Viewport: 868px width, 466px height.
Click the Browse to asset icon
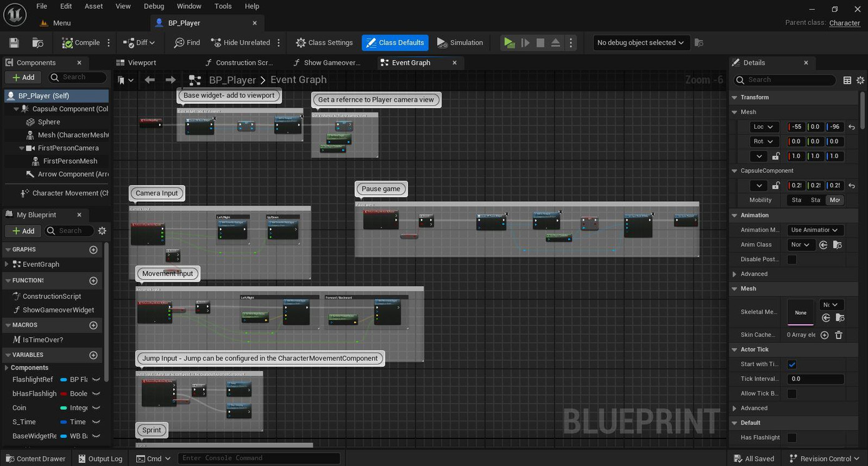click(x=37, y=42)
